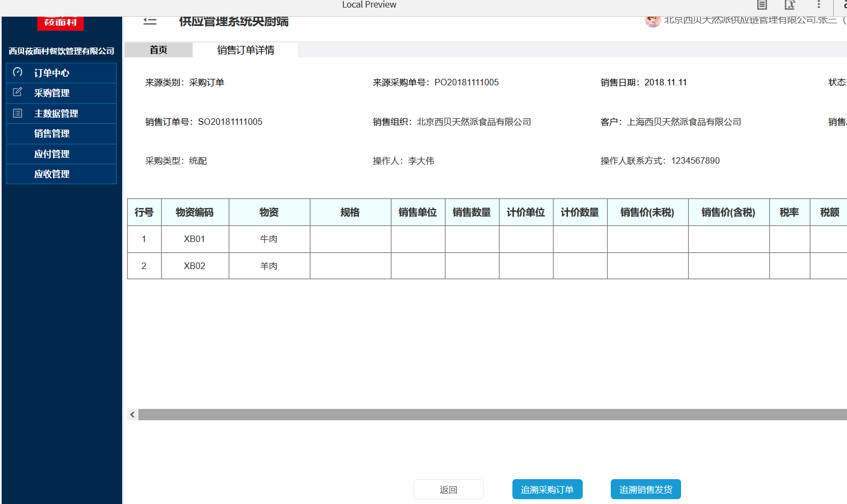Open the three-dot more menu

click(x=819, y=5)
